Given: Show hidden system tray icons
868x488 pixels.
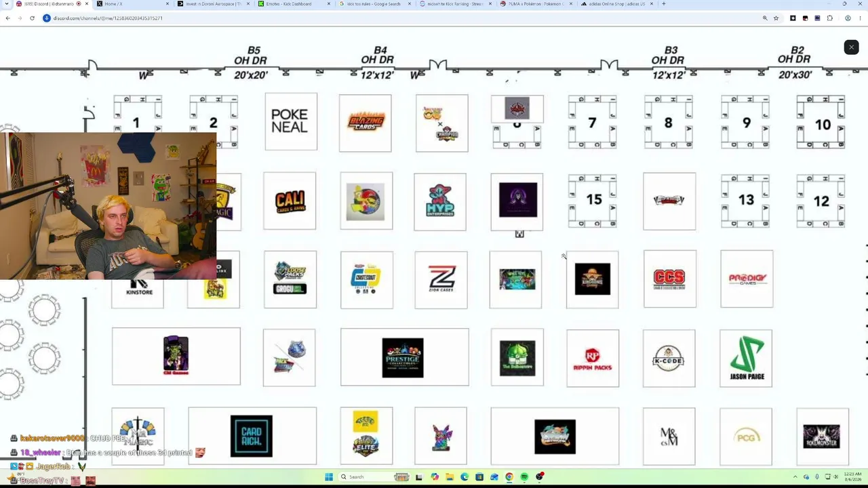Looking at the screenshot, I should [x=795, y=477].
